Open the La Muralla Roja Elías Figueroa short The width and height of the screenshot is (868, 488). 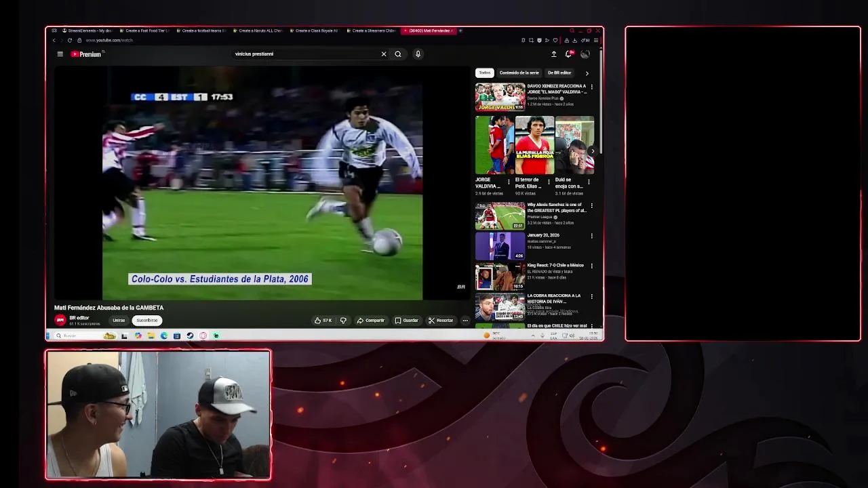(x=534, y=145)
